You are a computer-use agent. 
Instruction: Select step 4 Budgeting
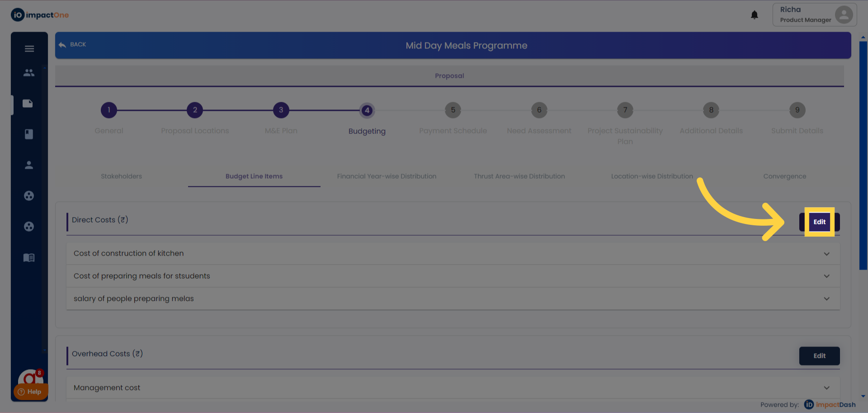pos(367,110)
